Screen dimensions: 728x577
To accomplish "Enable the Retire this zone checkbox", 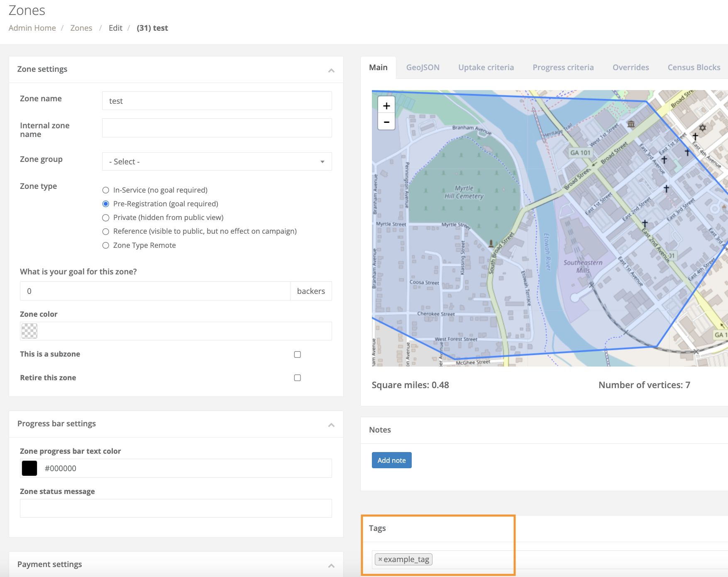I will pos(297,377).
